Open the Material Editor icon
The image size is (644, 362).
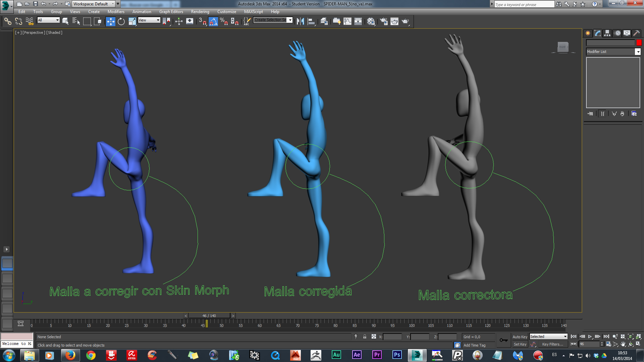tap(371, 21)
